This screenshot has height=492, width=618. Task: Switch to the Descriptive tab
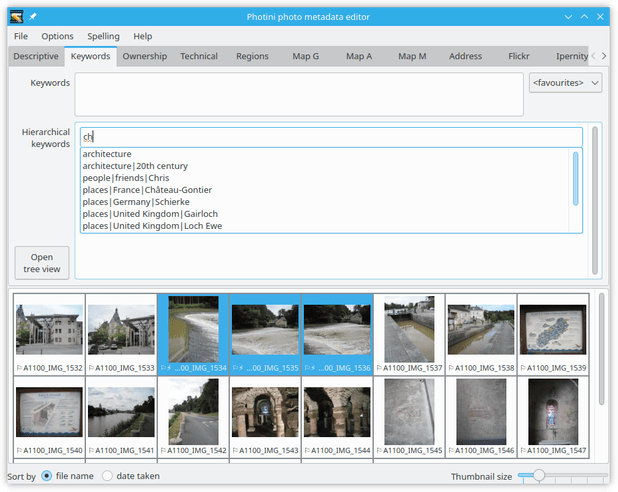pos(36,56)
